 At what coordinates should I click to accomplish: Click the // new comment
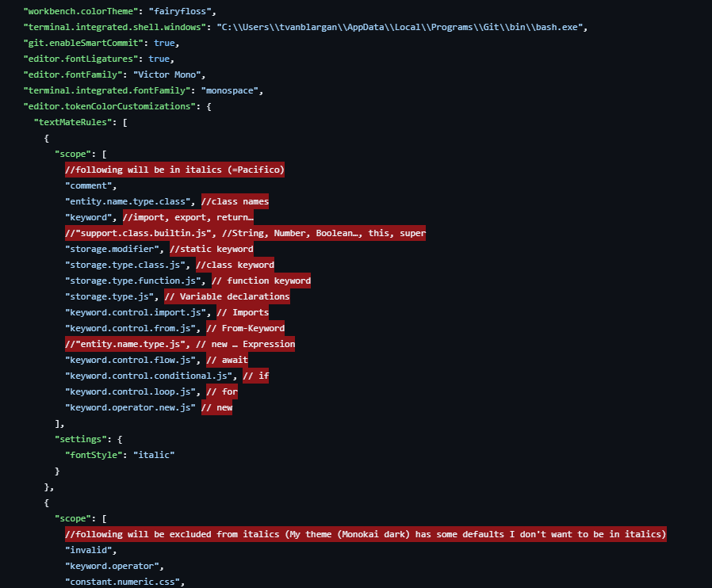pyautogui.click(x=216, y=408)
